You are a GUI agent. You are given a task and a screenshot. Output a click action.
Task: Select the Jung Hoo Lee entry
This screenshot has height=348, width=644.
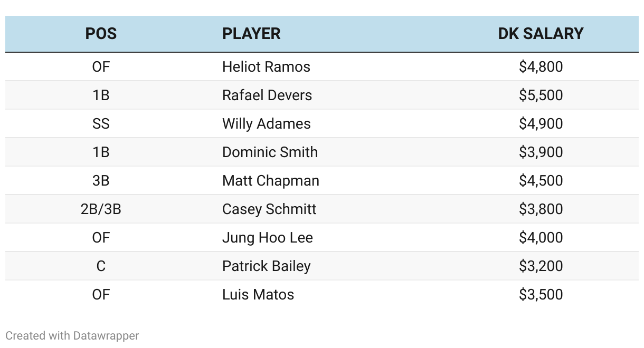pos(268,237)
